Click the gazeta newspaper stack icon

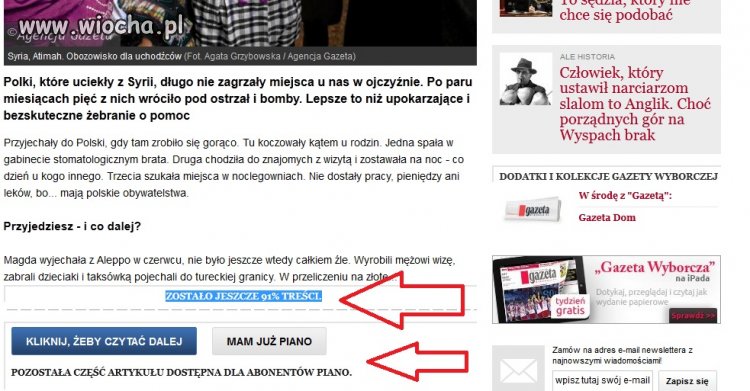click(532, 210)
